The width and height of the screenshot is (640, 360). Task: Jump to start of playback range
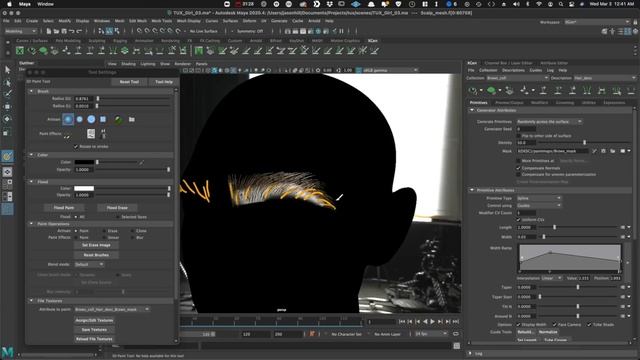pyautogui.click(x=402, y=322)
